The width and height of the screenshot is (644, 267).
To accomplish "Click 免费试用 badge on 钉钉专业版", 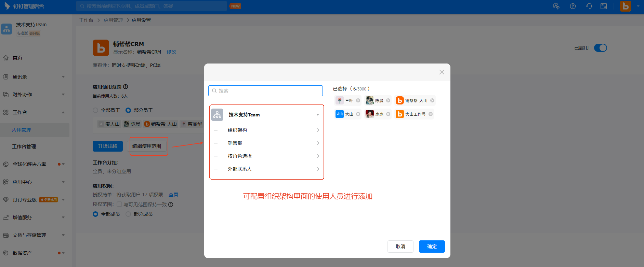I will [49, 200].
